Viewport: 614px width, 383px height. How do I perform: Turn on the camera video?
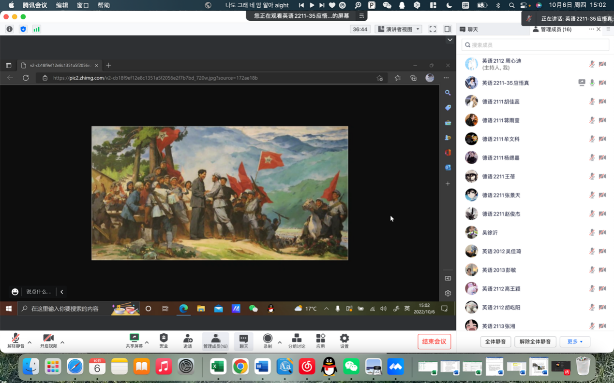coord(48,340)
